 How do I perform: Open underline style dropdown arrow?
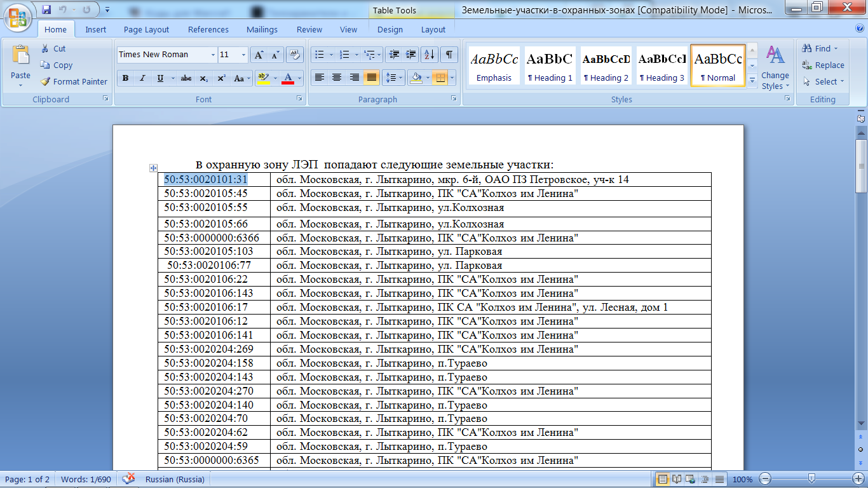[172, 78]
